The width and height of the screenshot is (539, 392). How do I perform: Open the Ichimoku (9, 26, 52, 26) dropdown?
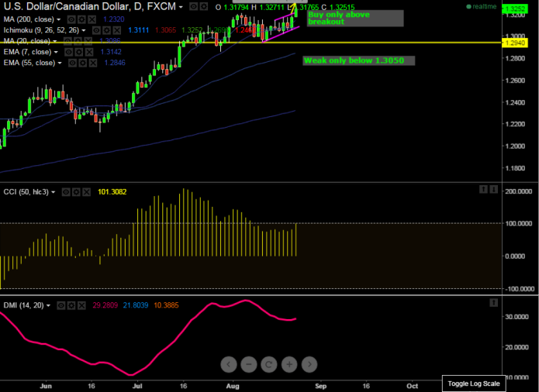click(84, 30)
